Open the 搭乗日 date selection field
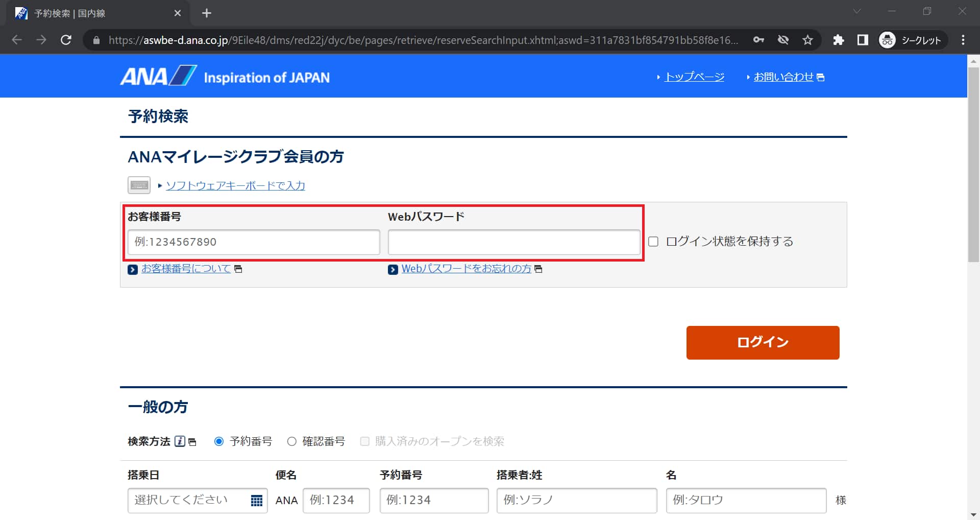The image size is (980, 520). tap(189, 501)
